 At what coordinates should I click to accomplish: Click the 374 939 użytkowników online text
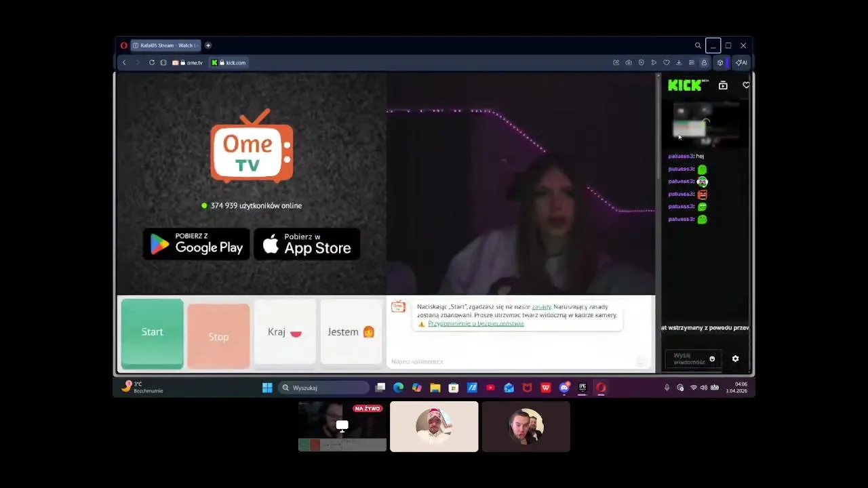[x=256, y=205]
